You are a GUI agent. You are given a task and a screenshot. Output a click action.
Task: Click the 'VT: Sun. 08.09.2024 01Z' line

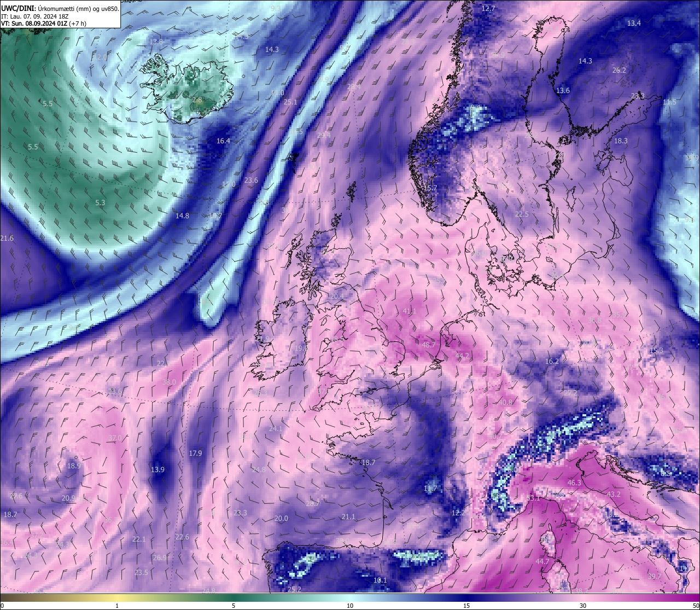[33, 24]
